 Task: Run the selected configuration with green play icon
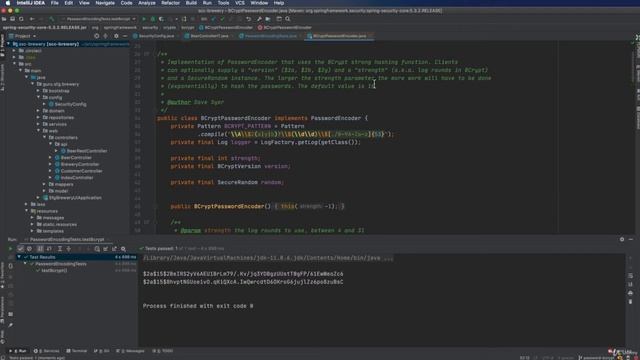click(x=144, y=19)
